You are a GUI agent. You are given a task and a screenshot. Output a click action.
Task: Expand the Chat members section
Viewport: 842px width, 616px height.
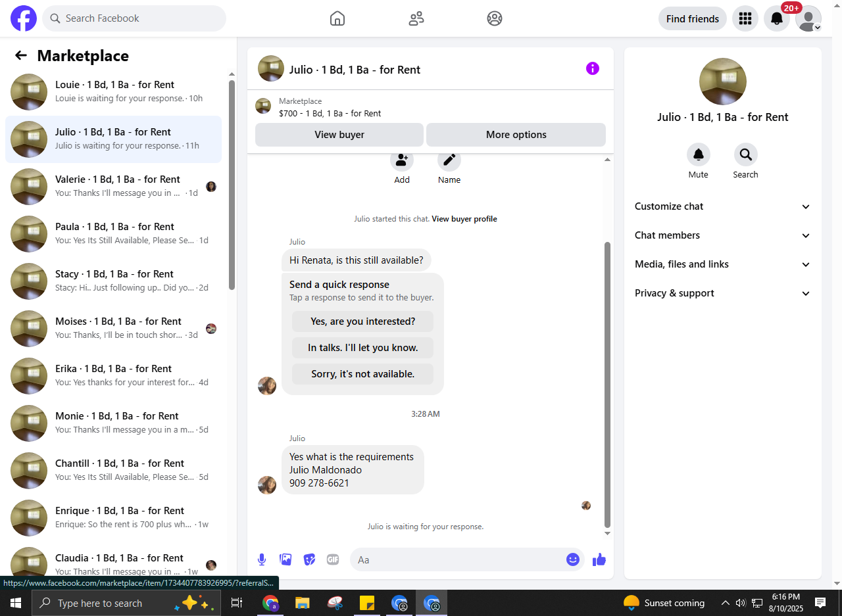[x=723, y=235]
